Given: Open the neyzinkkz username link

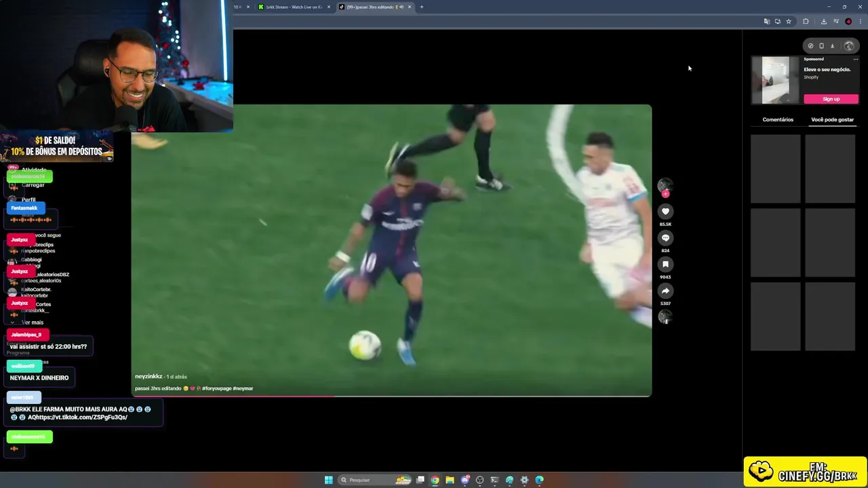Looking at the screenshot, I should 149,376.
